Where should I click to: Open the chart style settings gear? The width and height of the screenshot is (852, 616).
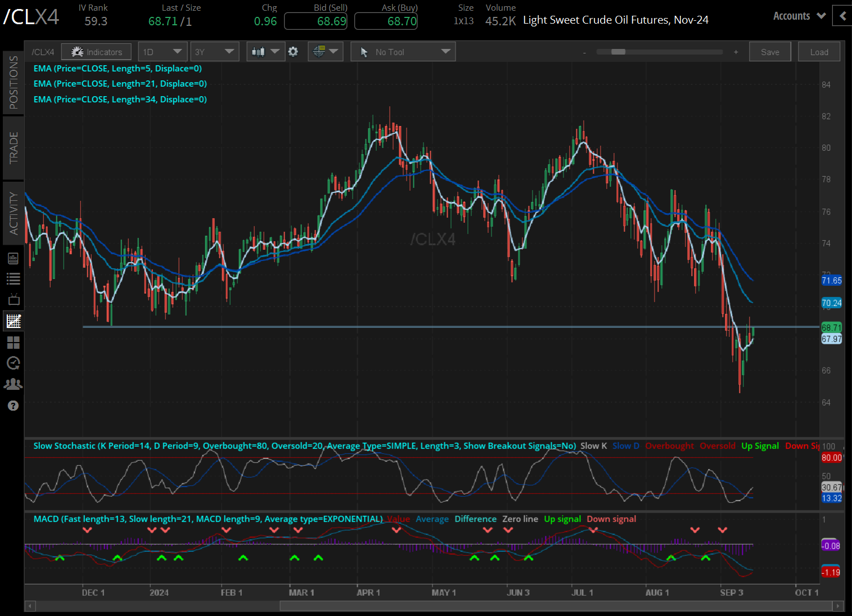click(x=293, y=51)
